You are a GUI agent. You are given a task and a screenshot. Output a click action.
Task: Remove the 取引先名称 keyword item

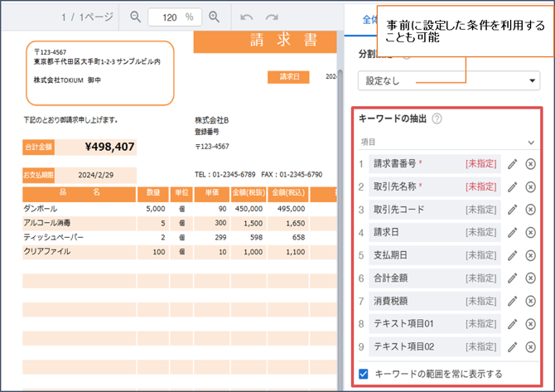[531, 187]
